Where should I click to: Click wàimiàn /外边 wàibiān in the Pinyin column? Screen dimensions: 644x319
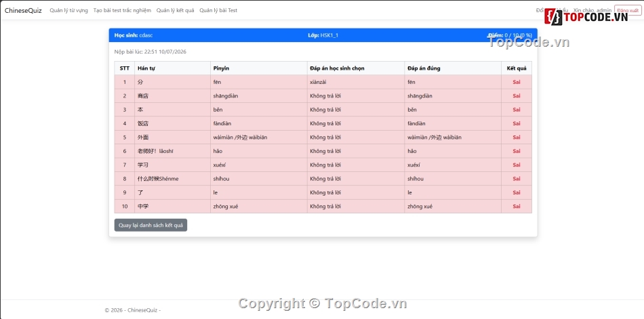click(240, 137)
